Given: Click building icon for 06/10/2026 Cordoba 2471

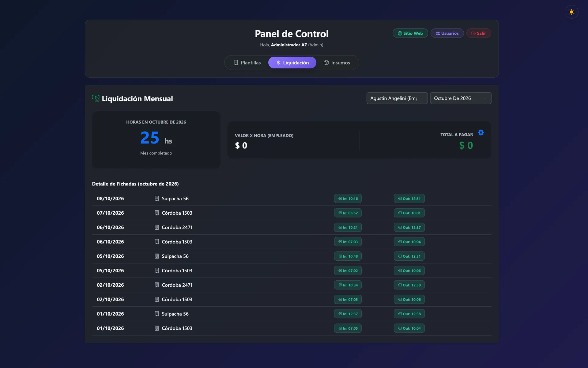Looking at the screenshot, I should [157, 227].
